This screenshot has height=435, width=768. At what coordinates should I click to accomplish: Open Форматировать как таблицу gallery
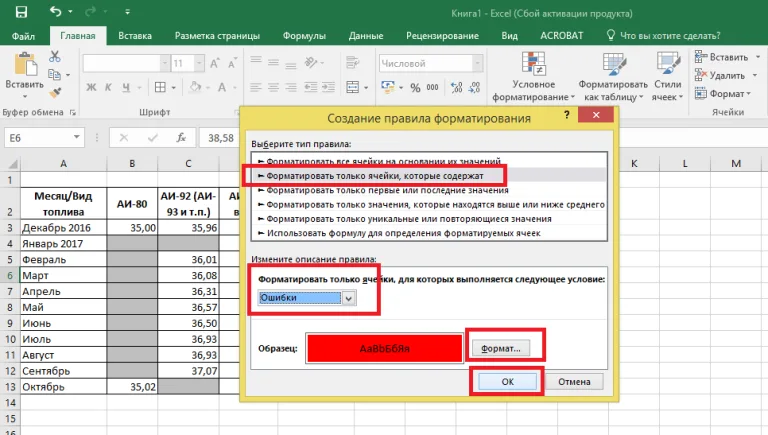[613, 76]
